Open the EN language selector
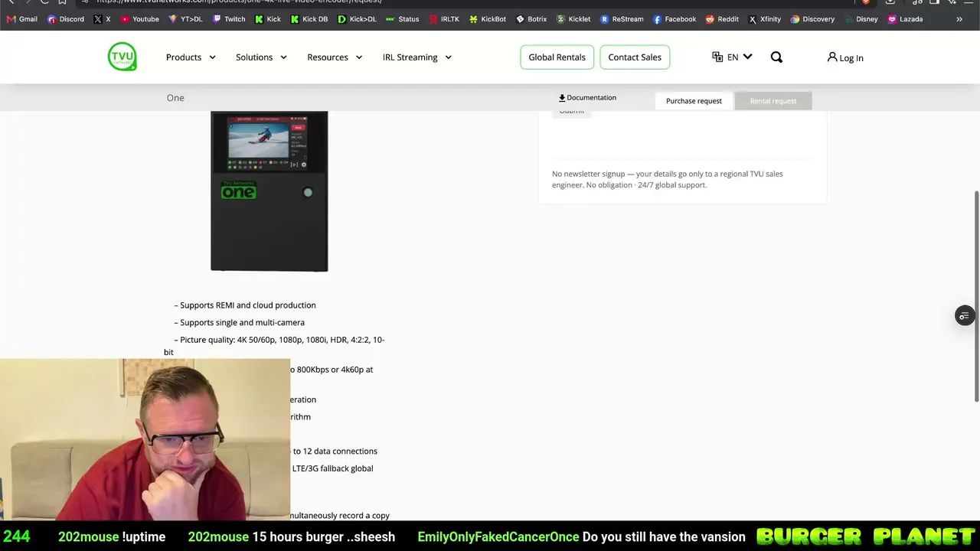 point(732,57)
